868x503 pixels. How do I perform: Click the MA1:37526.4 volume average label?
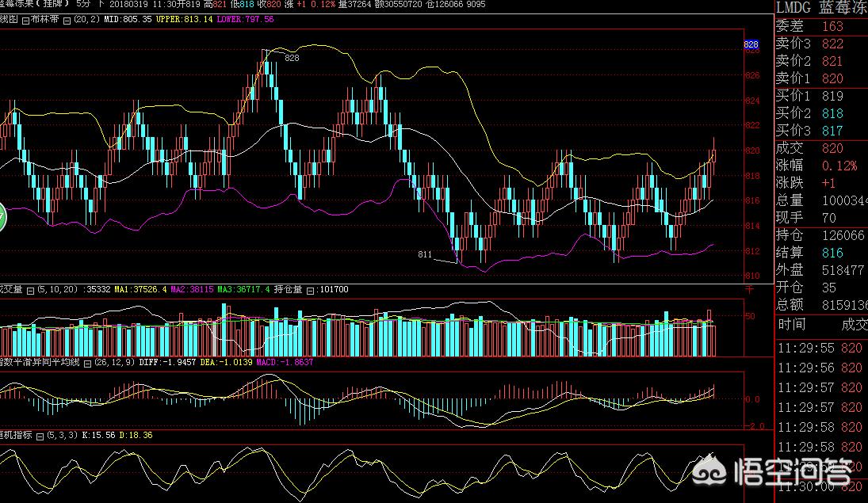pos(140,289)
